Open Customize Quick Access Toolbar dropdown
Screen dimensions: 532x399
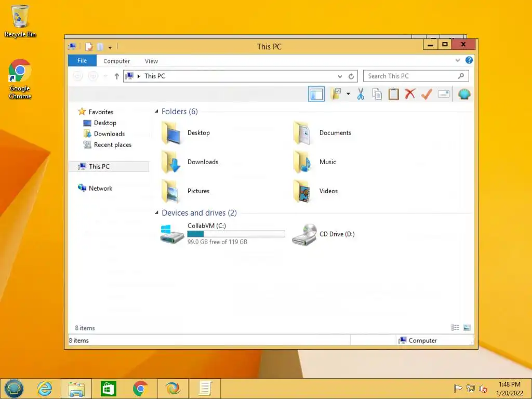click(110, 47)
